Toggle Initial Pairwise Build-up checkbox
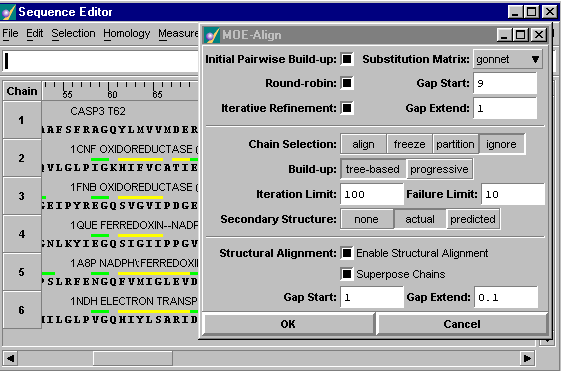The height and width of the screenshot is (371, 561). pos(347,59)
